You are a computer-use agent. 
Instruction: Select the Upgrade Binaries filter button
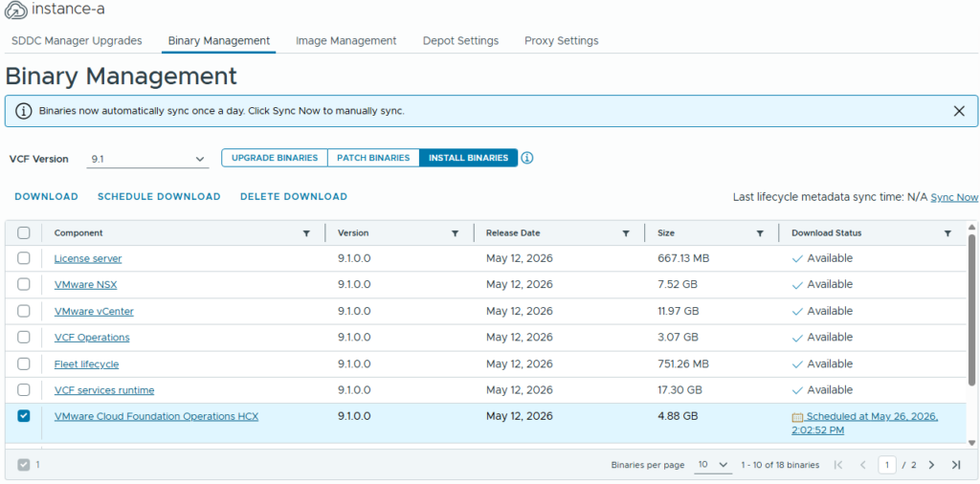[x=275, y=158]
